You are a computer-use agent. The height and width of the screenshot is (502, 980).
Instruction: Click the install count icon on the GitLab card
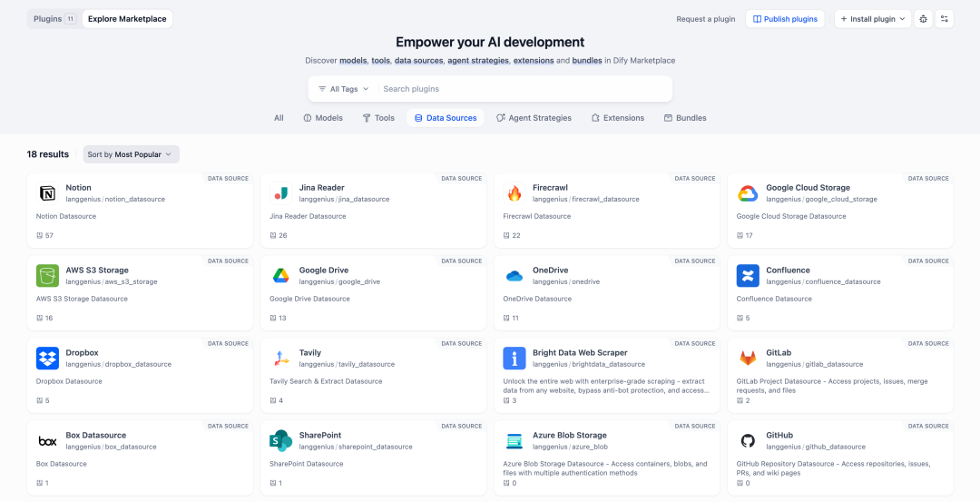pos(740,400)
